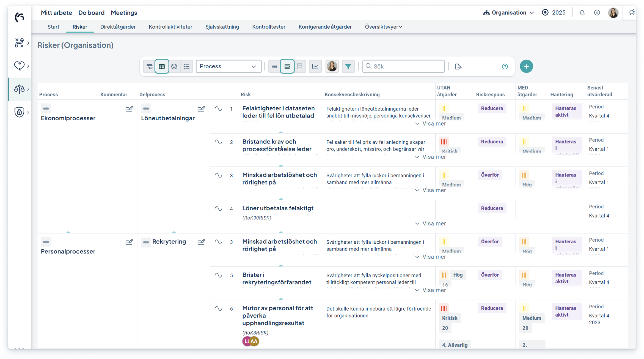
Task: Open the Process grouping dropdown
Action: [228, 66]
